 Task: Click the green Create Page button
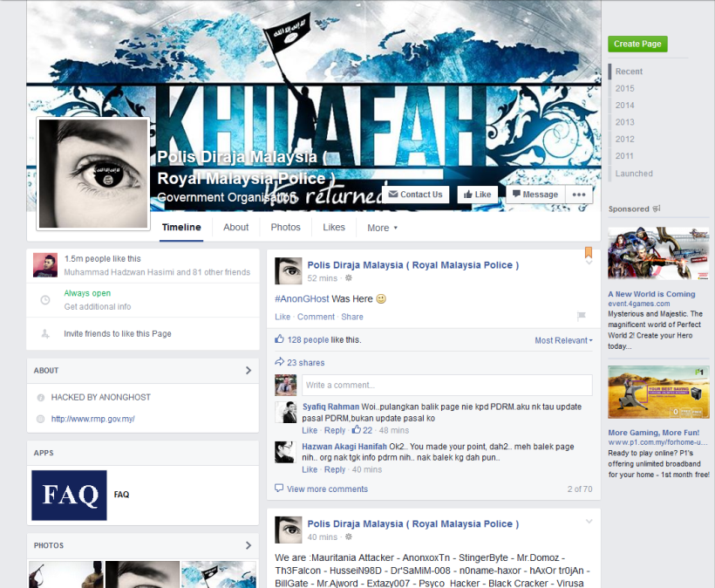(637, 44)
